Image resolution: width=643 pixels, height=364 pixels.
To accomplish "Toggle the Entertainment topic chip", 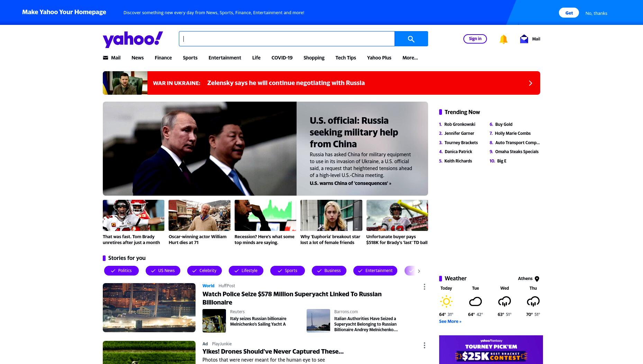I will tap(375, 271).
